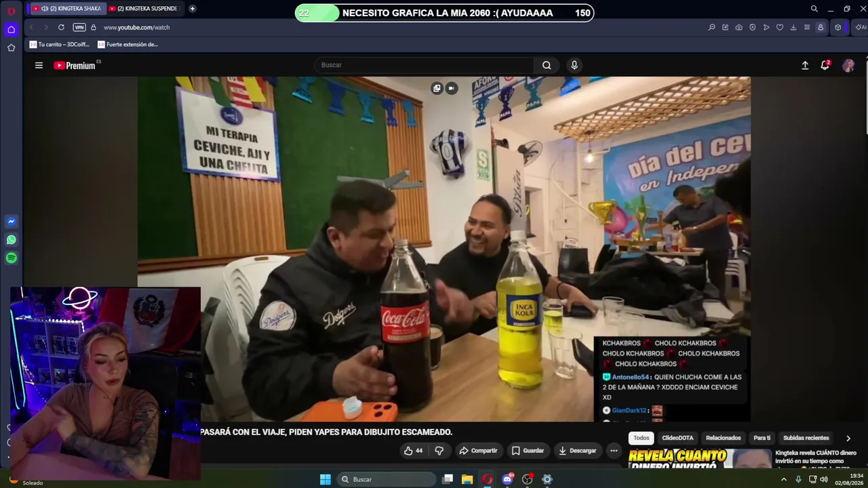Select the Subidas recientes filter chip
The height and width of the screenshot is (488, 868).
tap(806, 438)
